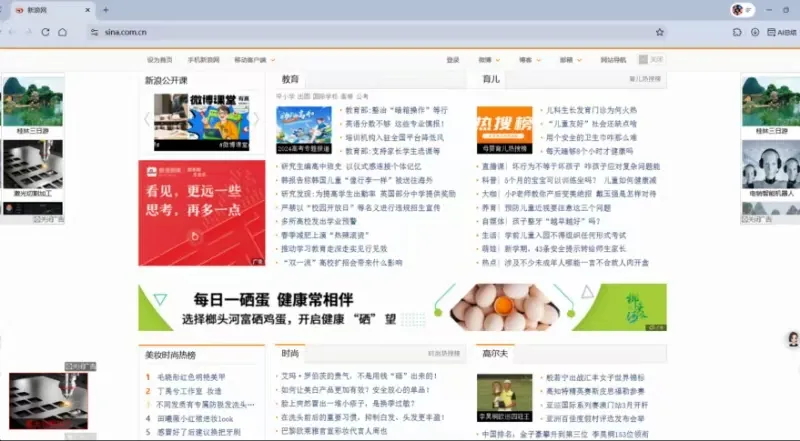Click the 时尚热搜榜 link
The image size is (800, 441).
(x=444, y=354)
